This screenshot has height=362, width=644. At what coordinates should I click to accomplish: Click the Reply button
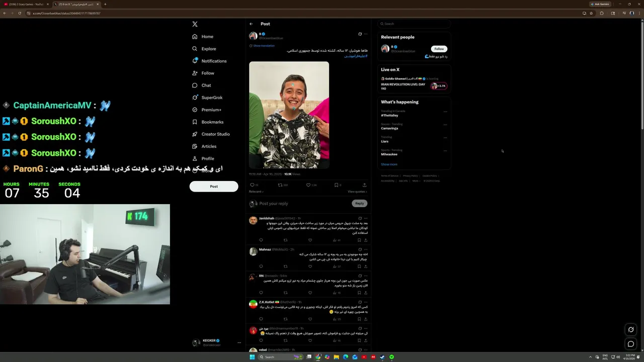click(359, 204)
